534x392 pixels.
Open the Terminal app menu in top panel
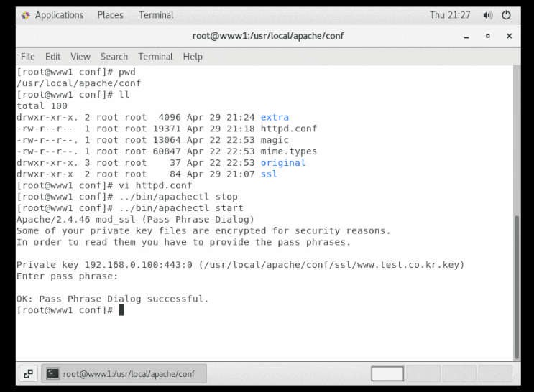(156, 15)
